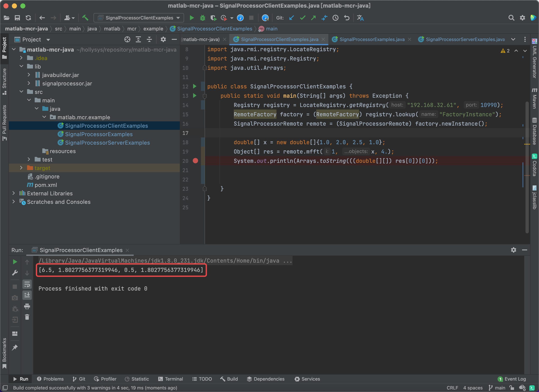Viewport: 539px width, 392px height.
Task: Click Expand All icon in Project panel
Action: pos(138,40)
